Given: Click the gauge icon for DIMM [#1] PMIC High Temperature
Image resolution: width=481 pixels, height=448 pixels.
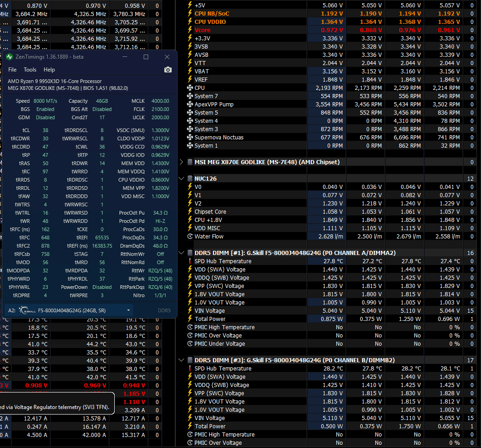Looking at the screenshot, I should pos(190,327).
